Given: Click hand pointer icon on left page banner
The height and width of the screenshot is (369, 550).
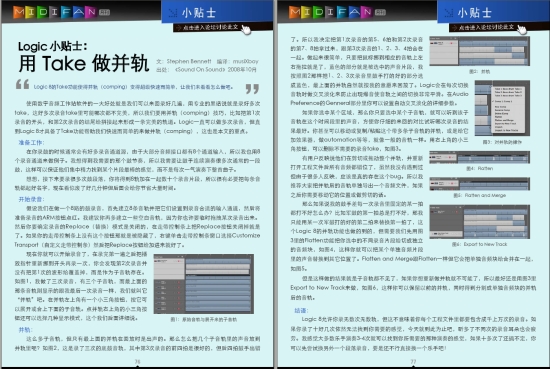Looking at the screenshot, I should pyautogui.click(x=246, y=30).
